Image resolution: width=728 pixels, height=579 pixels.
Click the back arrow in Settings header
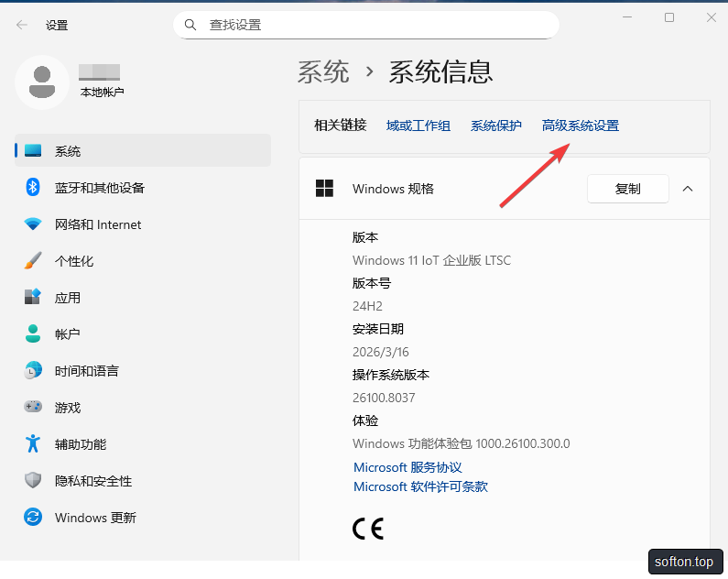coord(22,25)
